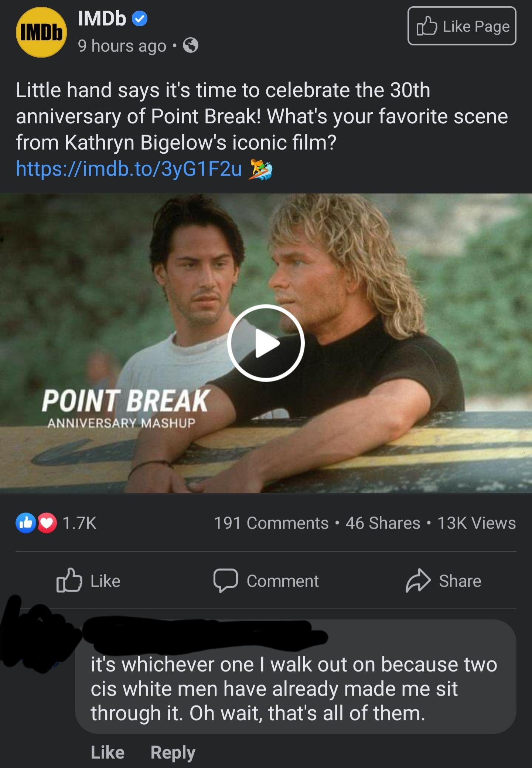The height and width of the screenshot is (768, 532).
Task: Open the 9 hours ago timestamp
Action: point(122,46)
